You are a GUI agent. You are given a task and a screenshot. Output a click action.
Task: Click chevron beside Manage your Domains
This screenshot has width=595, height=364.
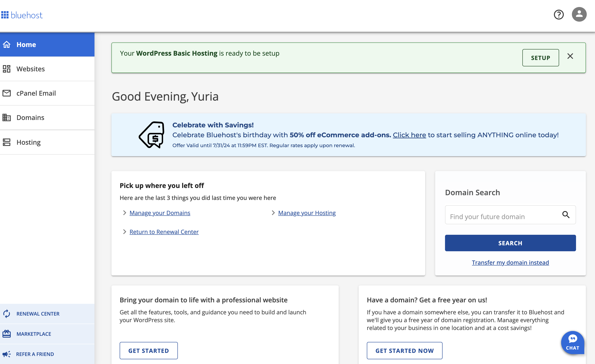[x=125, y=213]
